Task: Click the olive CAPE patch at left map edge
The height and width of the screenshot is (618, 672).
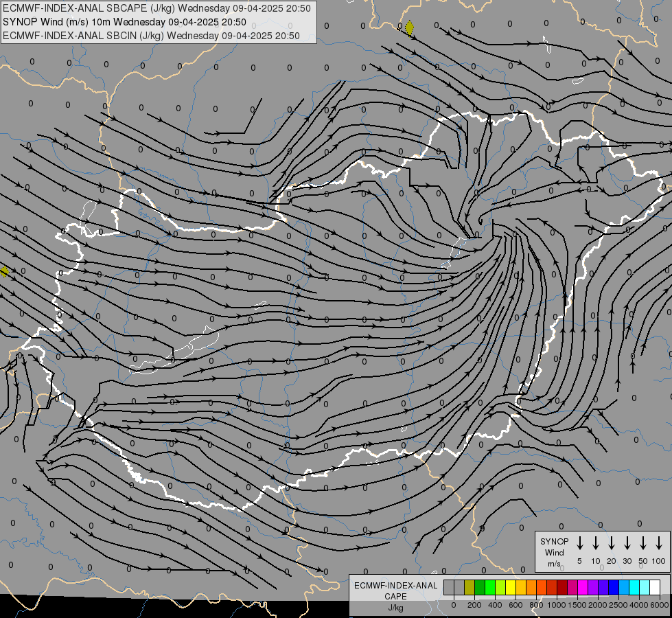Action: (x=4, y=271)
